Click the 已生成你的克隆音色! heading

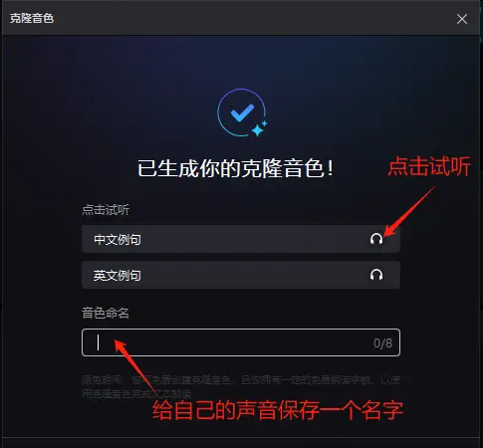click(x=235, y=168)
